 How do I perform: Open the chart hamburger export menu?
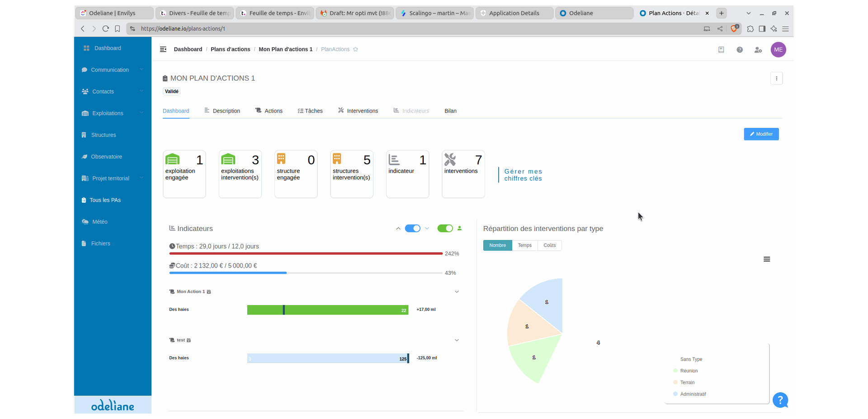pyautogui.click(x=767, y=259)
